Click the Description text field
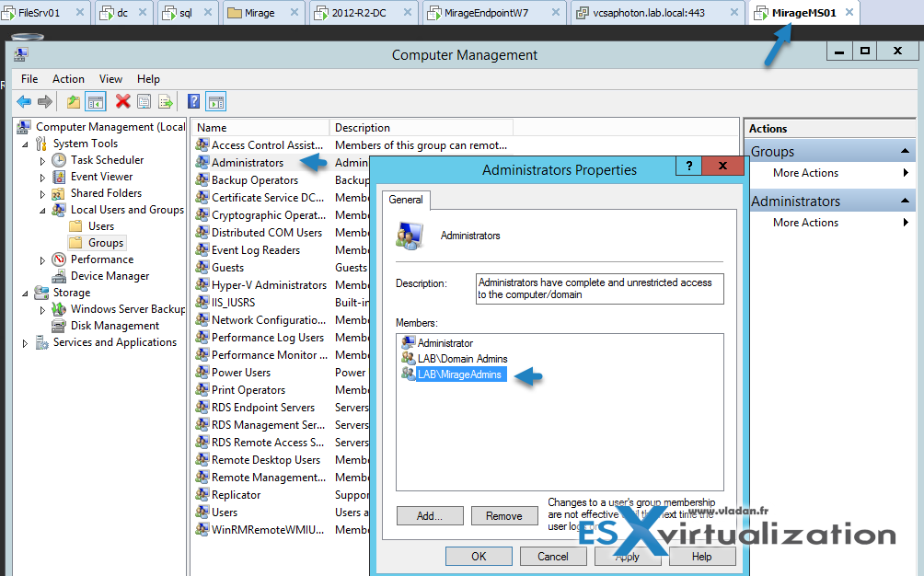 599,289
